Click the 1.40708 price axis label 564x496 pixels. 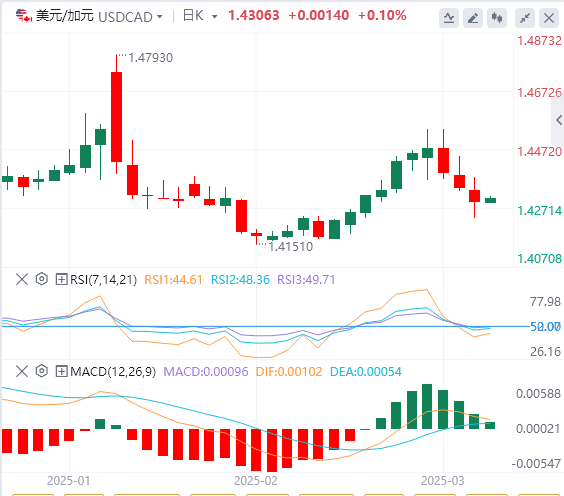(539, 259)
